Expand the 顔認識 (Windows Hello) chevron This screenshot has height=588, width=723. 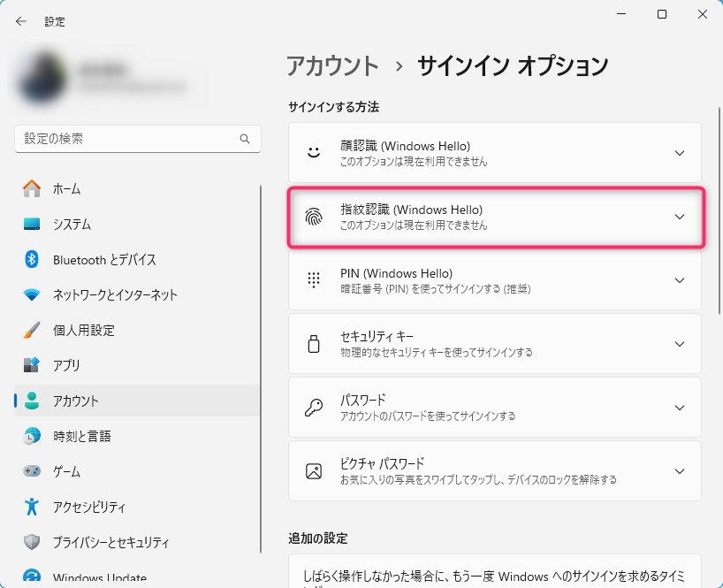[x=680, y=153]
